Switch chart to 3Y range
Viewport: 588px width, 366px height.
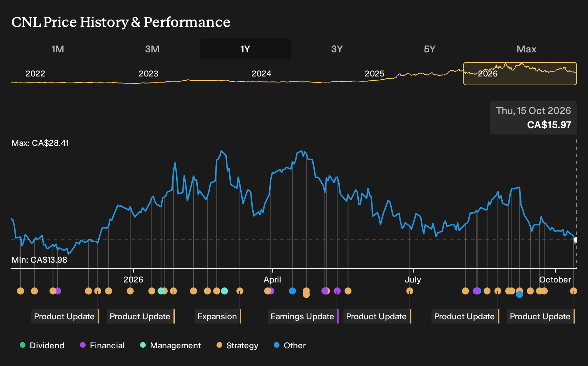(x=337, y=49)
